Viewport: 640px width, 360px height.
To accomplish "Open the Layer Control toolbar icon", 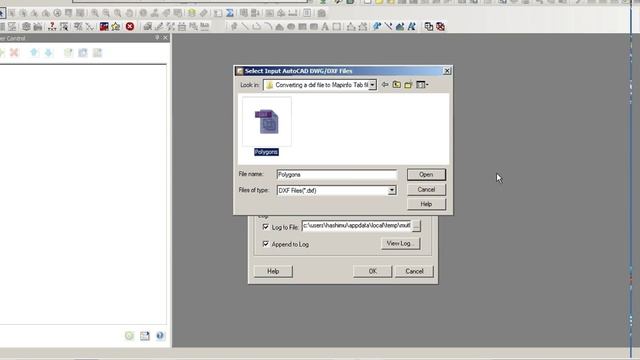I will pyautogui.click(x=191, y=13).
